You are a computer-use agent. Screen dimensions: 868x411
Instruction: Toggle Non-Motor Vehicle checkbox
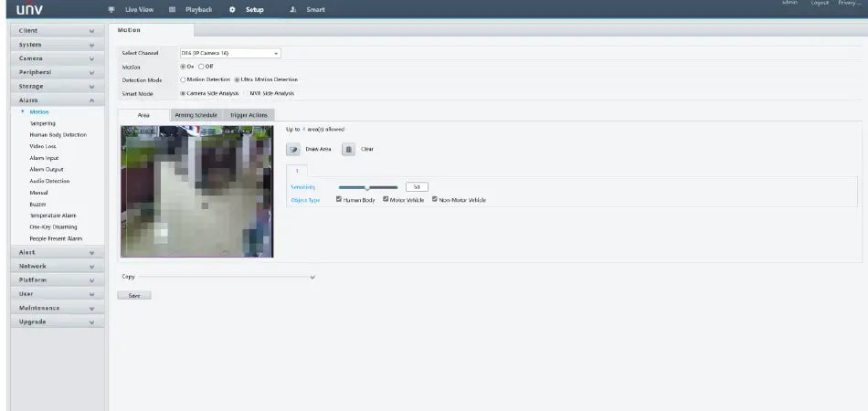[435, 200]
